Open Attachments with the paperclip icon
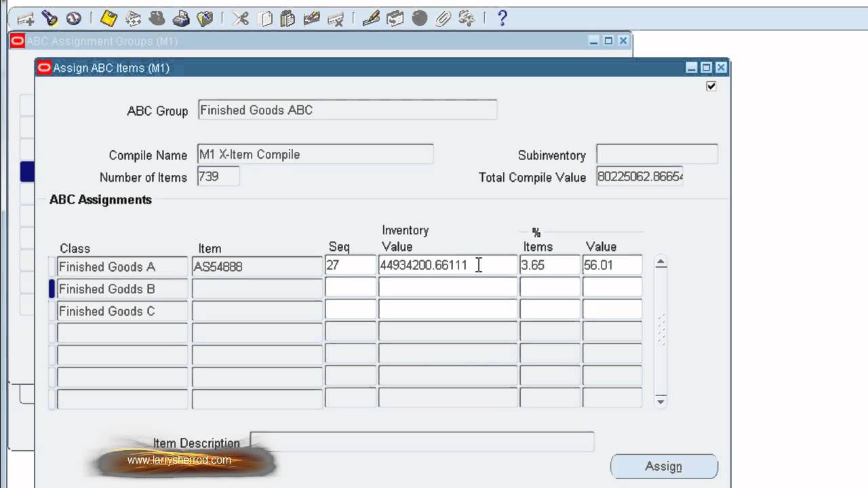This screenshot has width=868, height=488. [x=443, y=18]
